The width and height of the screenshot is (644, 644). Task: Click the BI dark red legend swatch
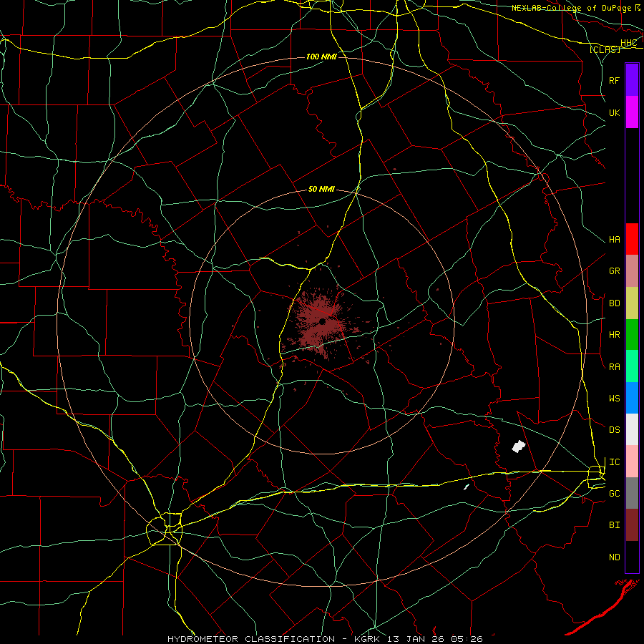coord(632,525)
